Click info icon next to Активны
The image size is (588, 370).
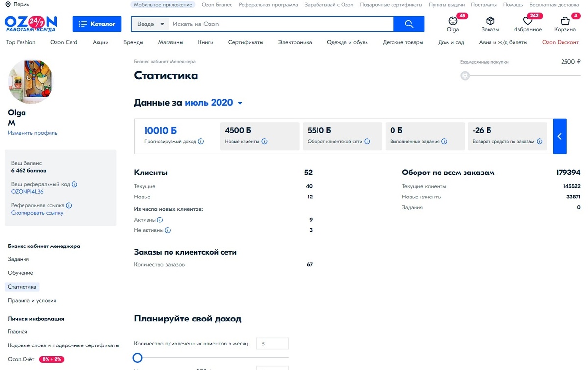tap(160, 220)
